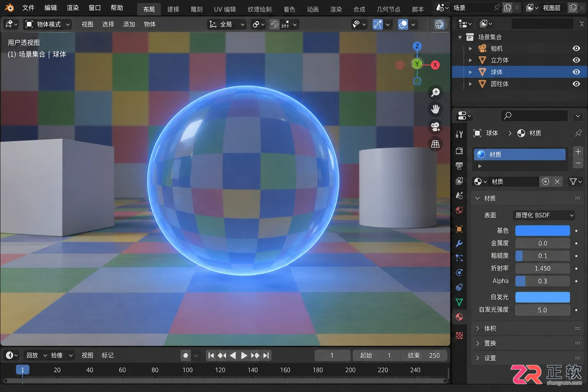This screenshot has height=392, width=588.
Task: Toggle rendered viewport shading globe button
Action: (x=439, y=24)
